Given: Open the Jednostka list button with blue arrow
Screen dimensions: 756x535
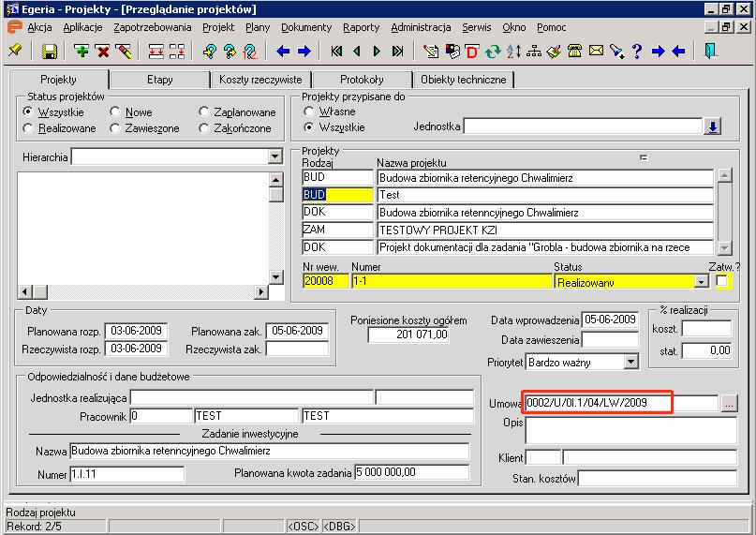Looking at the screenshot, I should click(713, 126).
